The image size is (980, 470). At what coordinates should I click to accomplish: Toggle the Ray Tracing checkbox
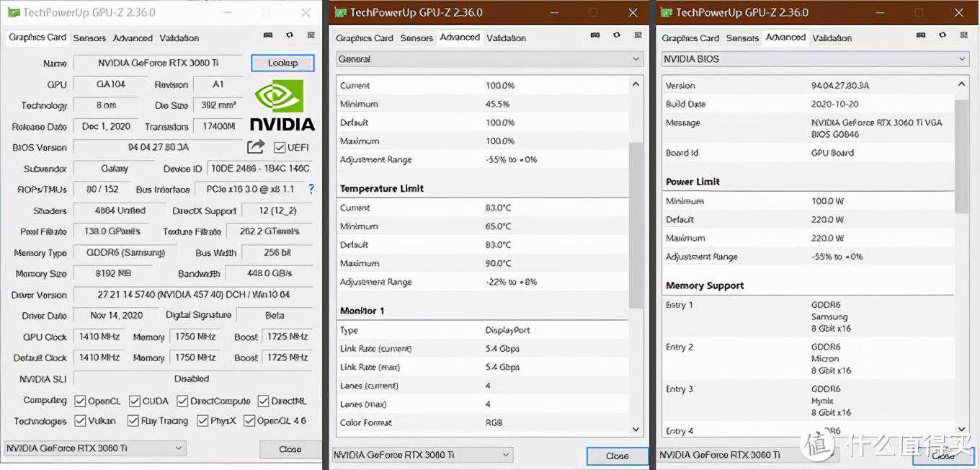click(133, 421)
